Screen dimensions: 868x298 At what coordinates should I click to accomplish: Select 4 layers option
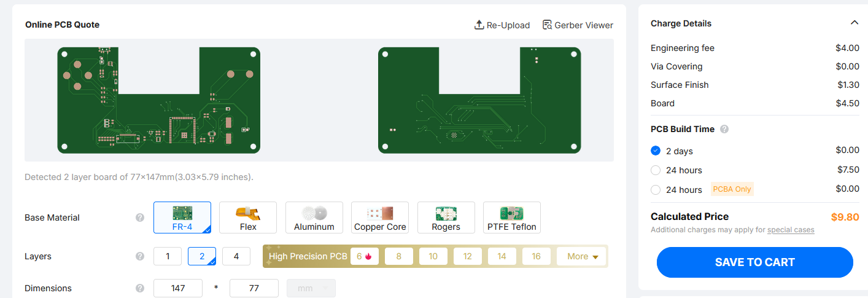236,256
